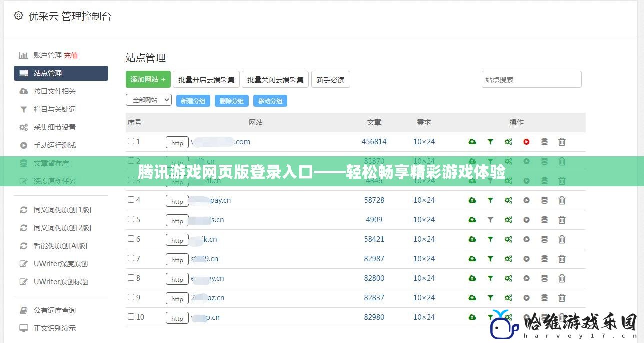Click the gray filter icon in row 5
644x343 pixels.
coord(490,220)
